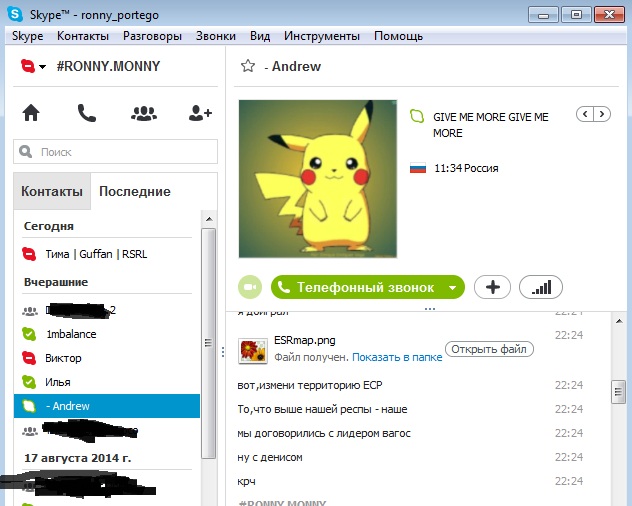Open the plus add-to-conversation button
This screenshot has width=632, height=506.
pyautogui.click(x=493, y=287)
